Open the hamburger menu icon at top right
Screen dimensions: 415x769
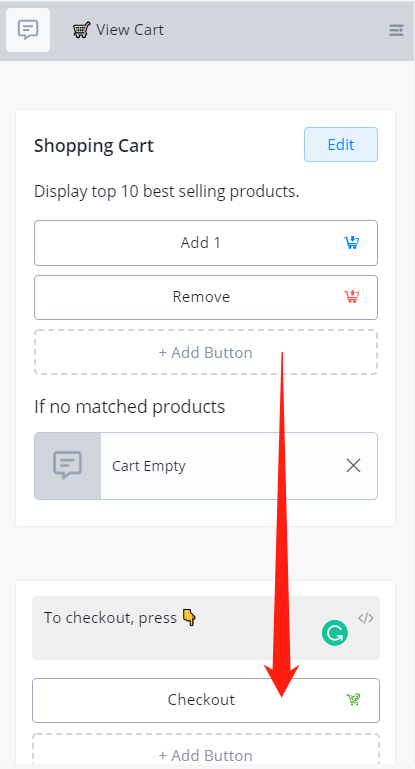[396, 30]
